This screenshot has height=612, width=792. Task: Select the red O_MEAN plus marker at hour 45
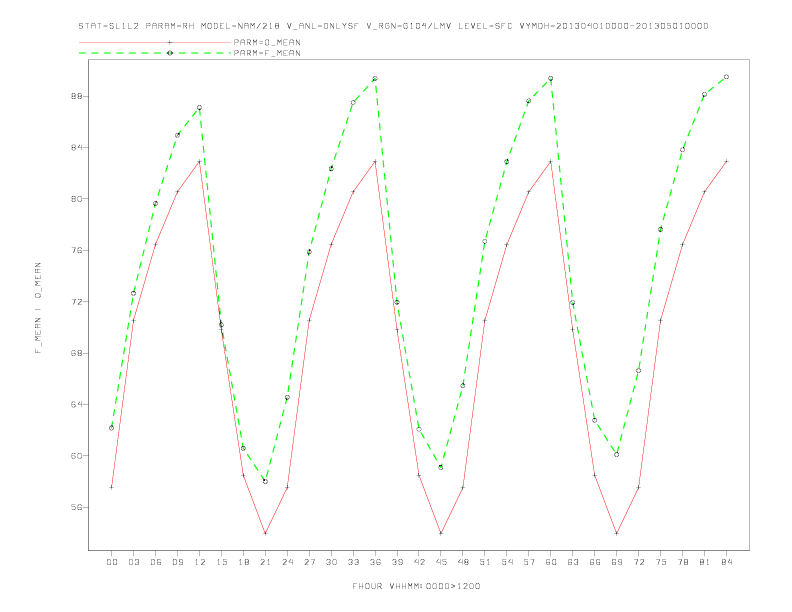[x=441, y=533]
